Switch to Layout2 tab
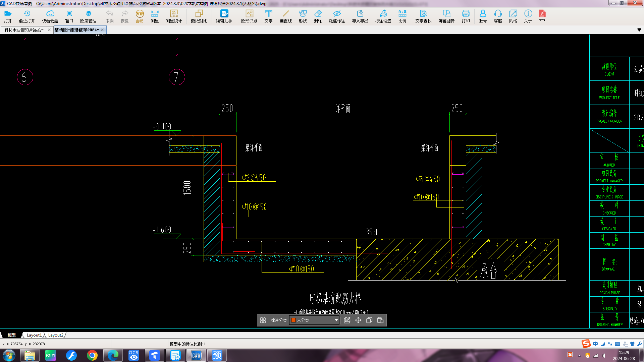This screenshot has width=644, height=362. pos(56,335)
